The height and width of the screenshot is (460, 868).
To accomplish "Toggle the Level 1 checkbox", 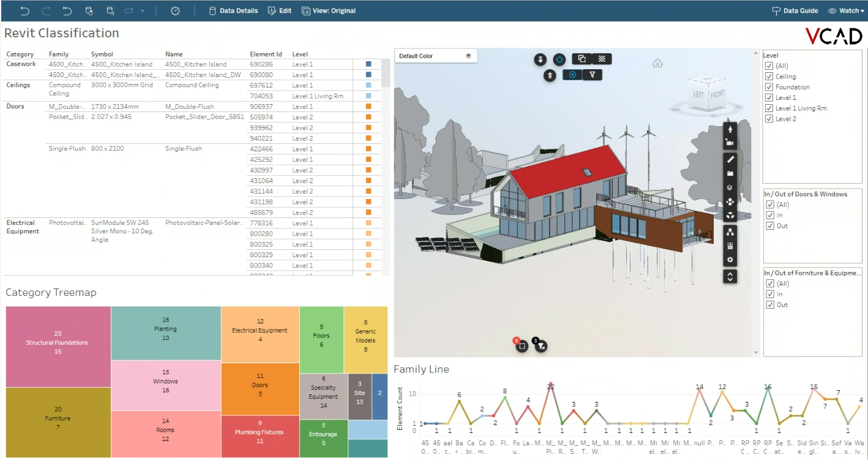I will (x=769, y=98).
